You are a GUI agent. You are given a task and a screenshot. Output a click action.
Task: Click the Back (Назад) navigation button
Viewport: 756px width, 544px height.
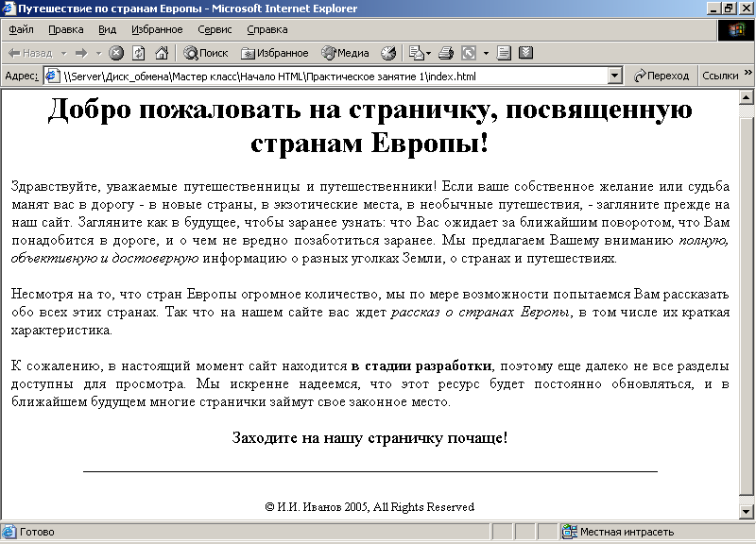click(x=30, y=53)
